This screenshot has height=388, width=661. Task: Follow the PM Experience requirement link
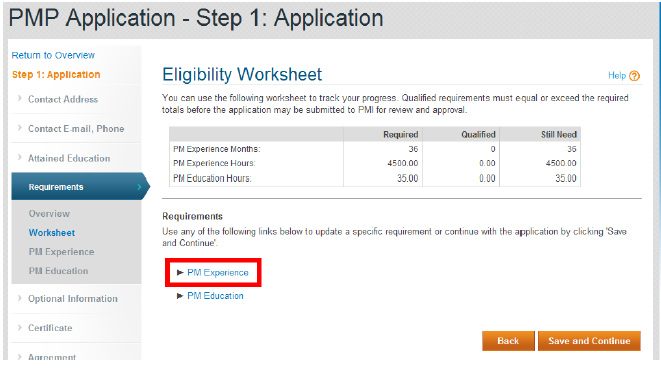218,272
